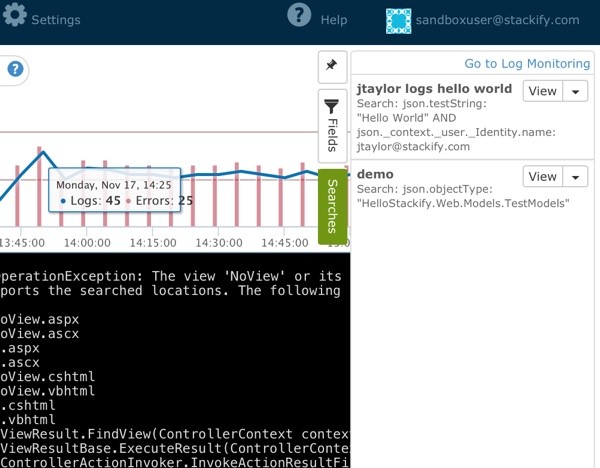The height and width of the screenshot is (468, 600).
Task: Click the Monday, Nov 17, 14:25 tooltip header
Action: (114, 185)
